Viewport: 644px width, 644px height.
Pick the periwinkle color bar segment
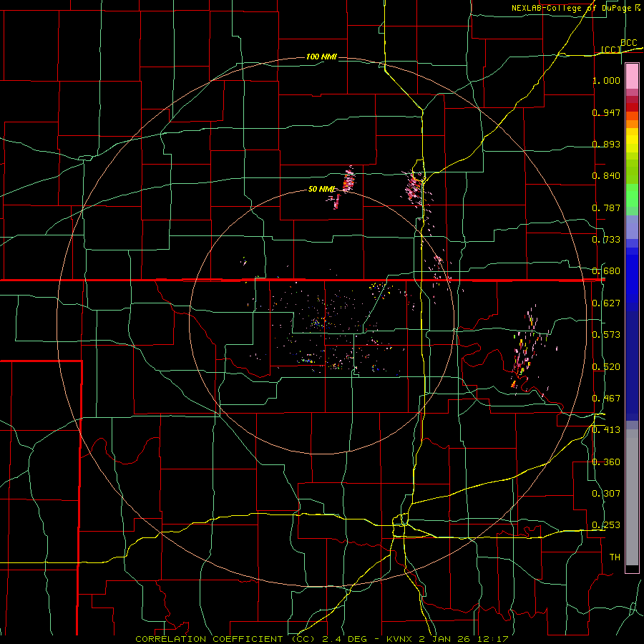632,227
